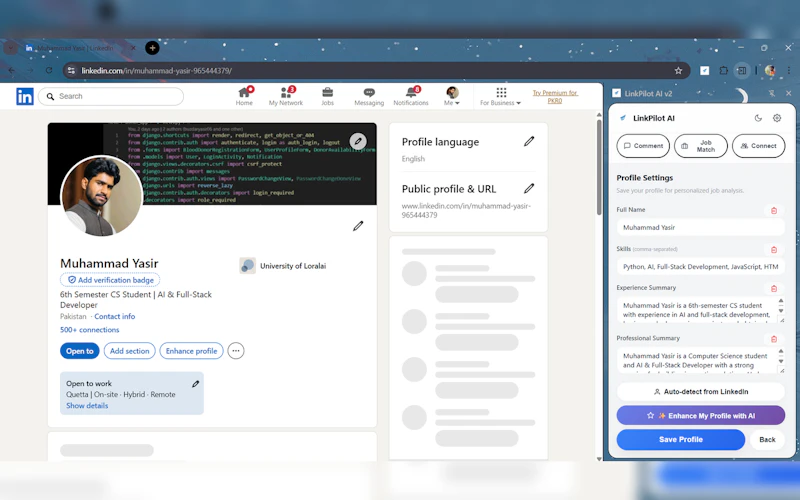Expand the Me profile menu

(x=452, y=96)
